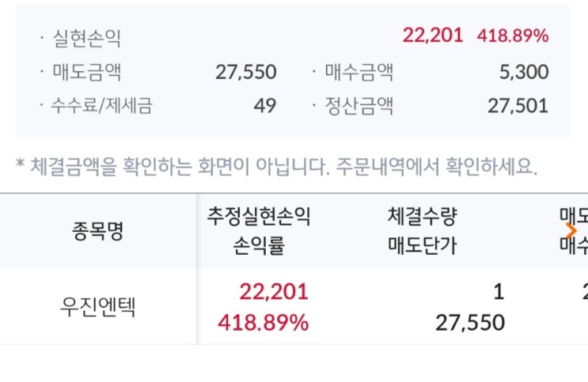Click the 실현손익 label in summary
This screenshot has height=382, width=588.
coord(87,37)
